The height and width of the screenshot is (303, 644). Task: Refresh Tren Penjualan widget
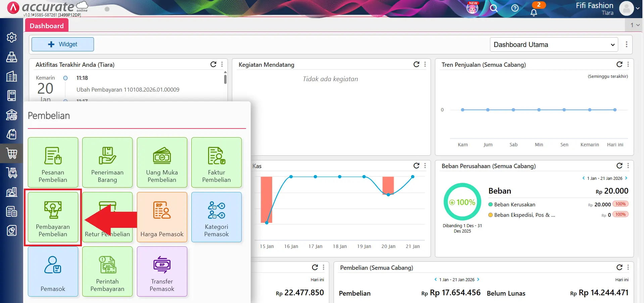coord(619,64)
